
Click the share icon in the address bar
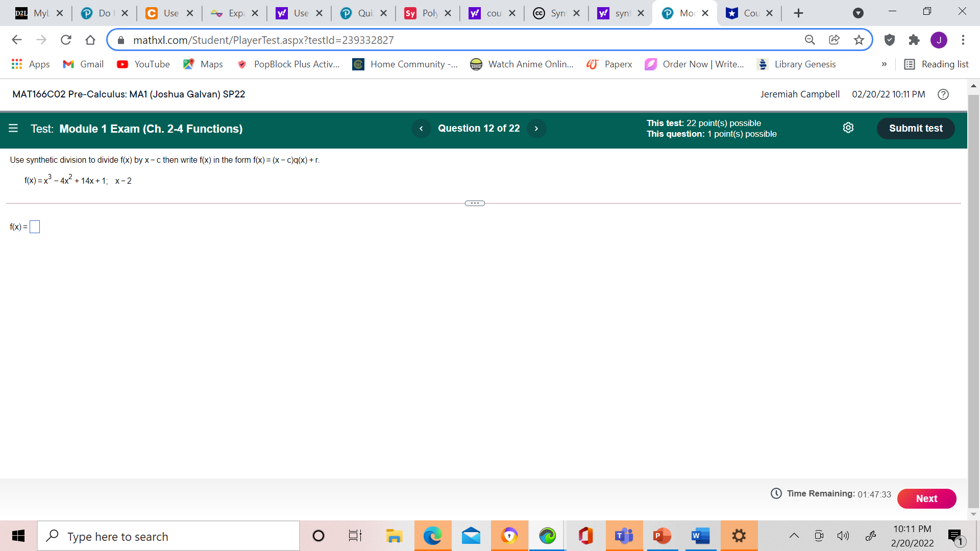coord(835,40)
